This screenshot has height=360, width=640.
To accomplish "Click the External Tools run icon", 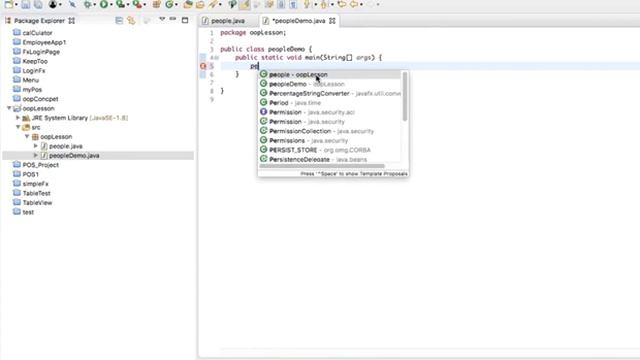I will tap(137, 4).
